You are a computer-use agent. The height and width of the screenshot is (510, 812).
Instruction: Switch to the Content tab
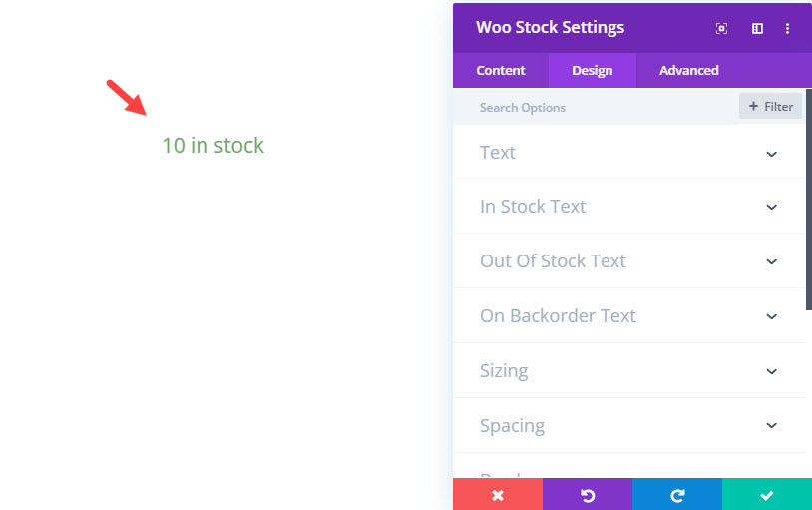pyautogui.click(x=501, y=70)
